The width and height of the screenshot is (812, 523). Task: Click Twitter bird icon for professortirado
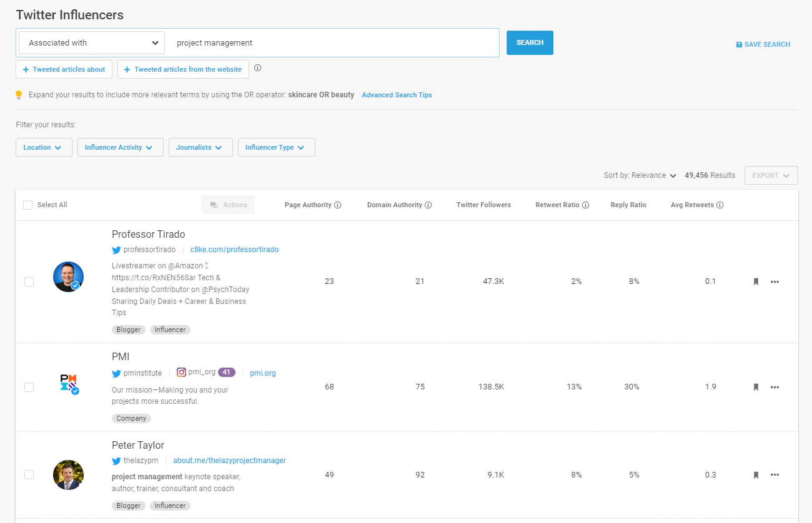(116, 250)
